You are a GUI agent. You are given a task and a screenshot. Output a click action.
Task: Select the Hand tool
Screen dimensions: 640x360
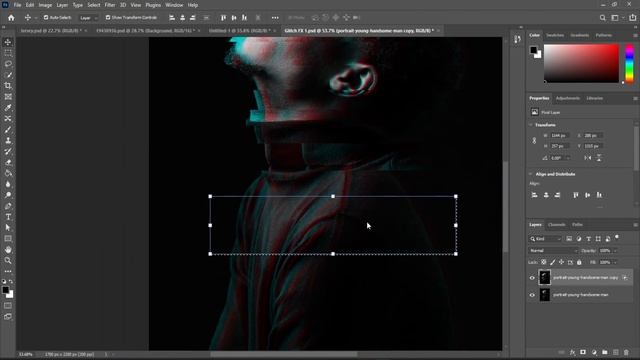[x=8, y=249]
